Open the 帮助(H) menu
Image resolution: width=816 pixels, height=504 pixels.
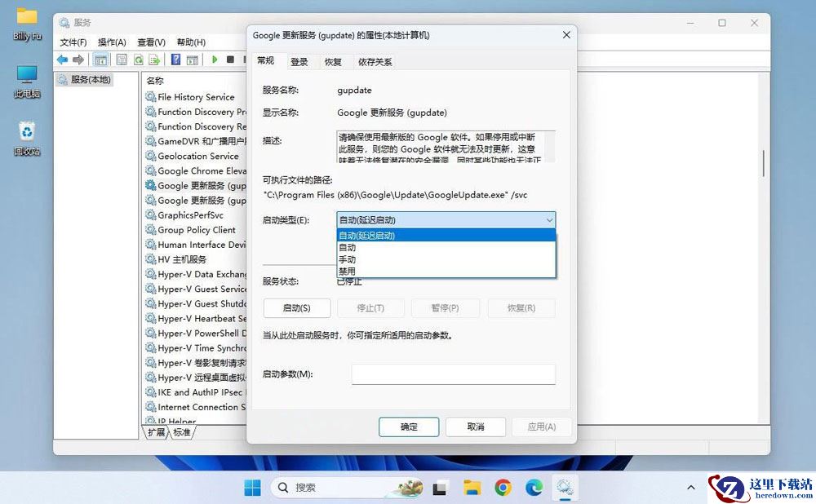click(x=191, y=42)
